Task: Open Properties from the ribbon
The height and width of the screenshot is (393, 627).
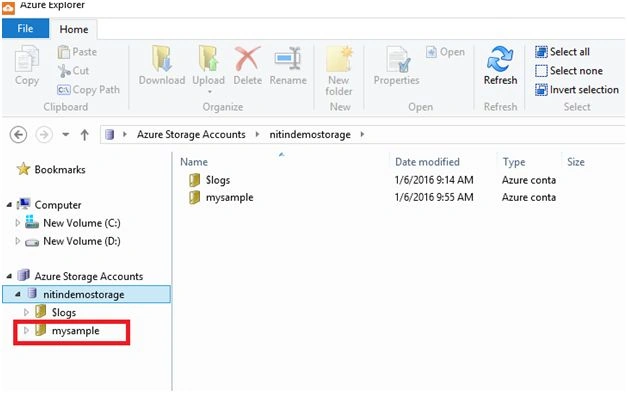Action: pos(397,66)
